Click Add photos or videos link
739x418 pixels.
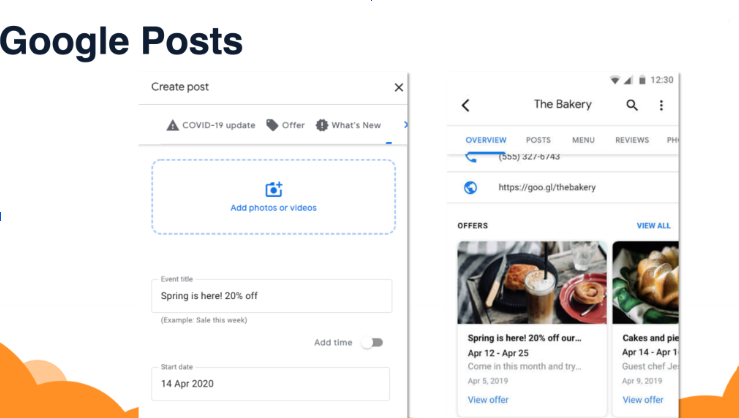coord(273,208)
